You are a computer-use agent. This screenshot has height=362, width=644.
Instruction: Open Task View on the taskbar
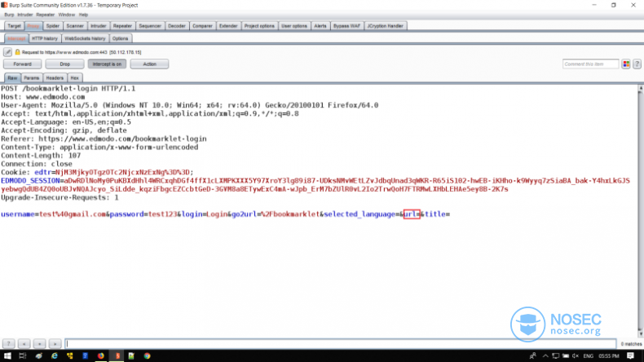[23, 355]
